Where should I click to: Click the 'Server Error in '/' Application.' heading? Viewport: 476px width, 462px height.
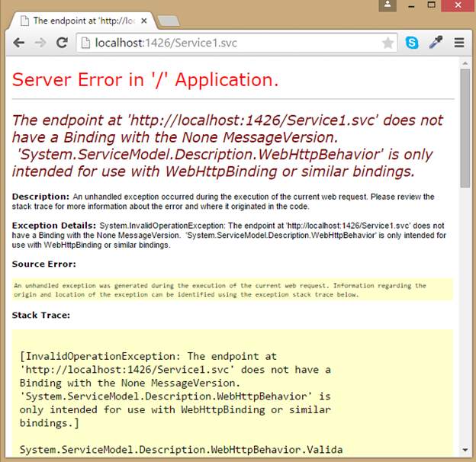click(145, 80)
